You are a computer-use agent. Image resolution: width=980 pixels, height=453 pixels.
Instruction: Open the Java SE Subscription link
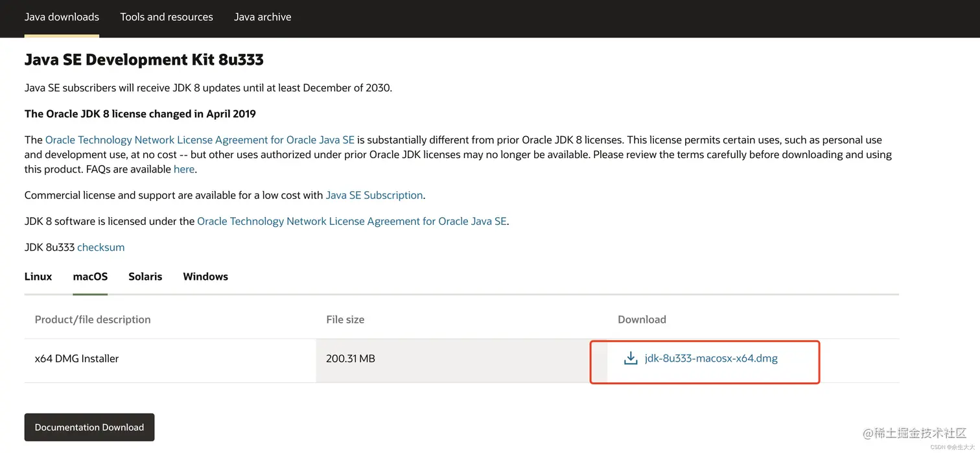coord(374,195)
